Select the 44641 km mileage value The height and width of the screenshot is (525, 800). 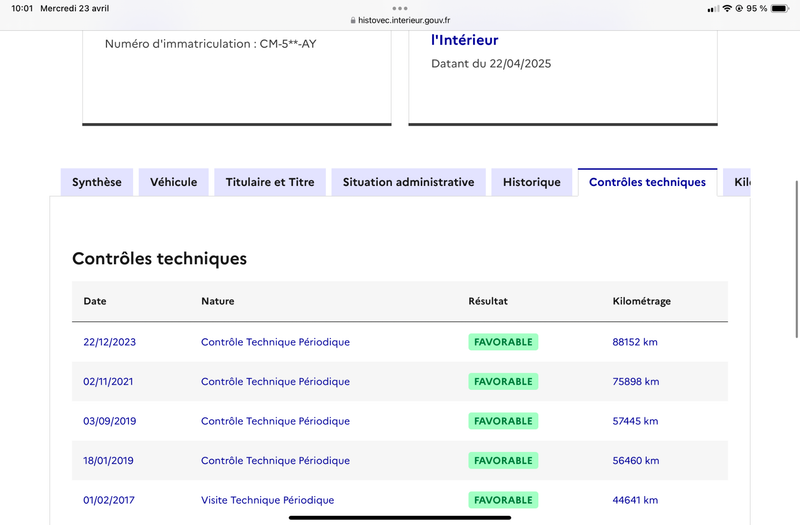point(635,500)
